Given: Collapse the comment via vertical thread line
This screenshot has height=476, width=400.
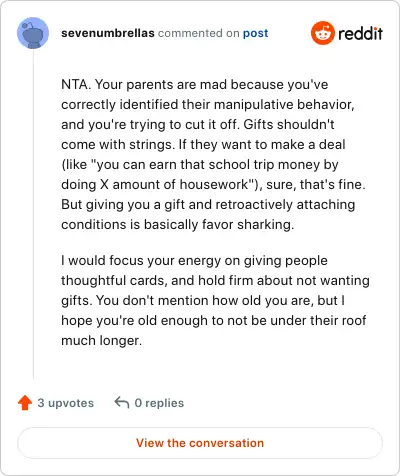Looking at the screenshot, I should click(x=33, y=214).
